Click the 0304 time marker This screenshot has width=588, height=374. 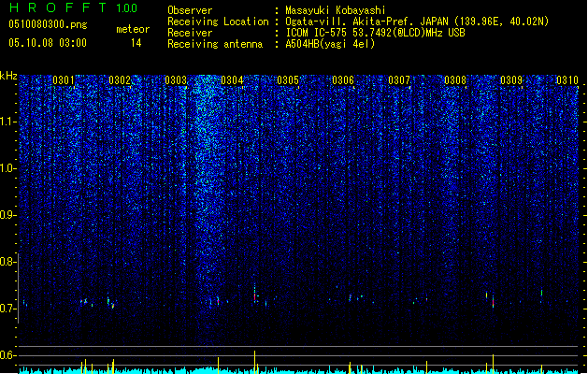click(232, 80)
